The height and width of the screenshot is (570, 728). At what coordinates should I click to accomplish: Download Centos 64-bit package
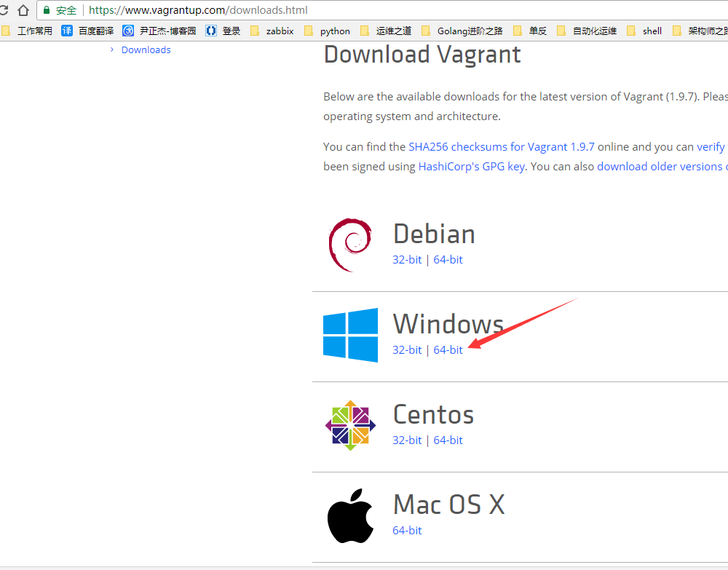pos(448,440)
